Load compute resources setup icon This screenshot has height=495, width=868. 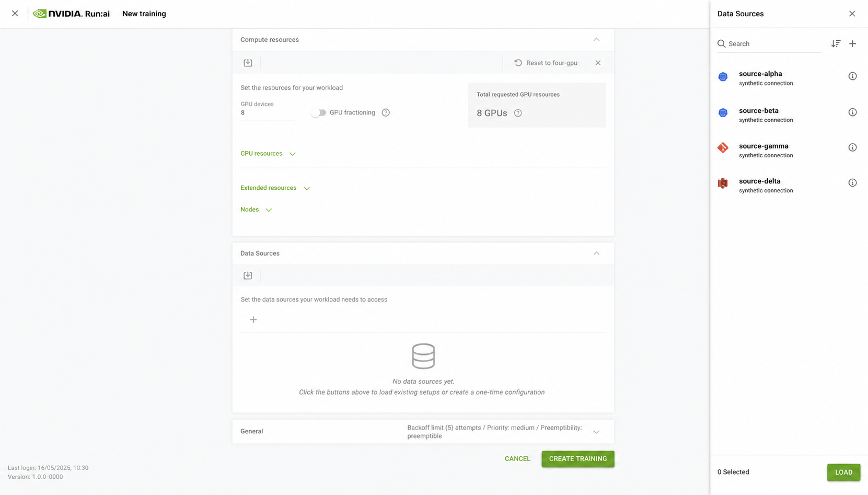248,63
